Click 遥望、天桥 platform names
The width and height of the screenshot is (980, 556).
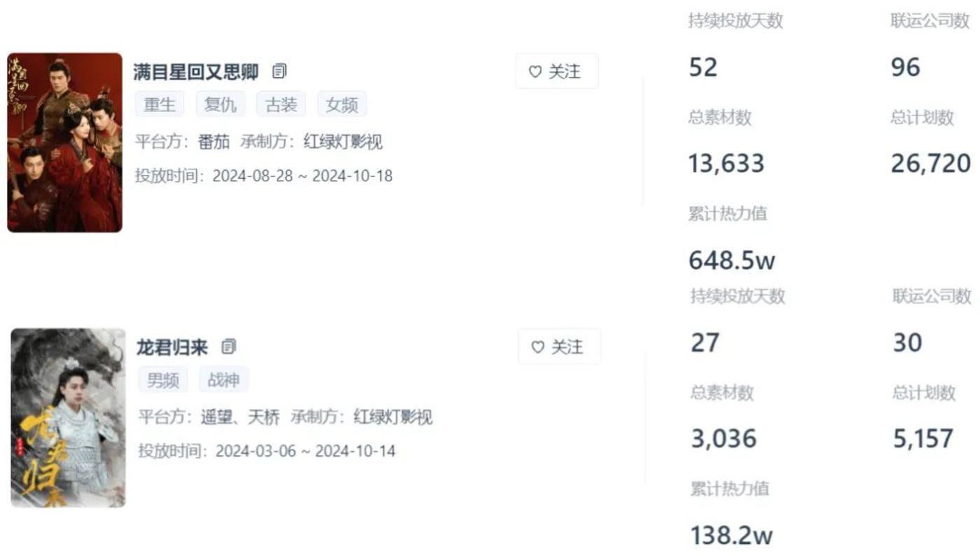tap(240, 417)
